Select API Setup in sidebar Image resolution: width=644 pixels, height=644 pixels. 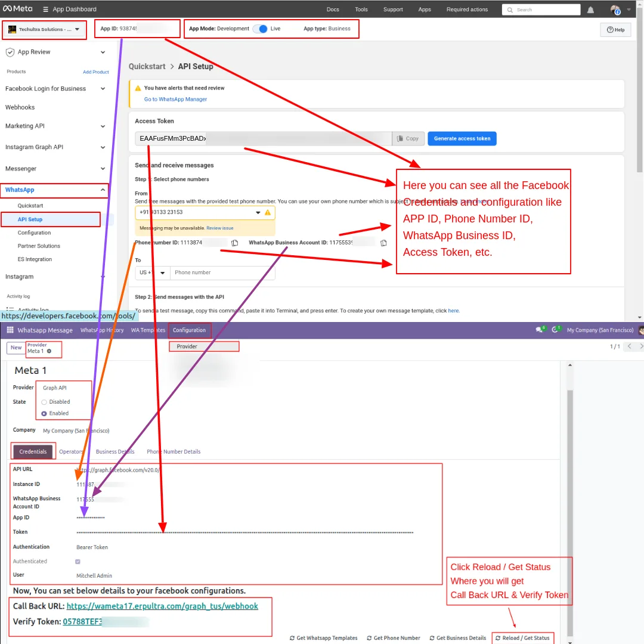click(x=30, y=219)
